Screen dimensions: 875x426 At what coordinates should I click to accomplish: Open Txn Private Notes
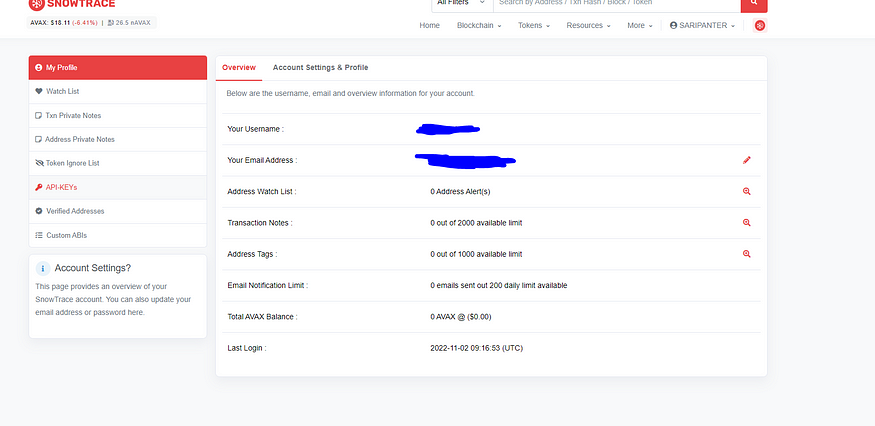pos(118,116)
